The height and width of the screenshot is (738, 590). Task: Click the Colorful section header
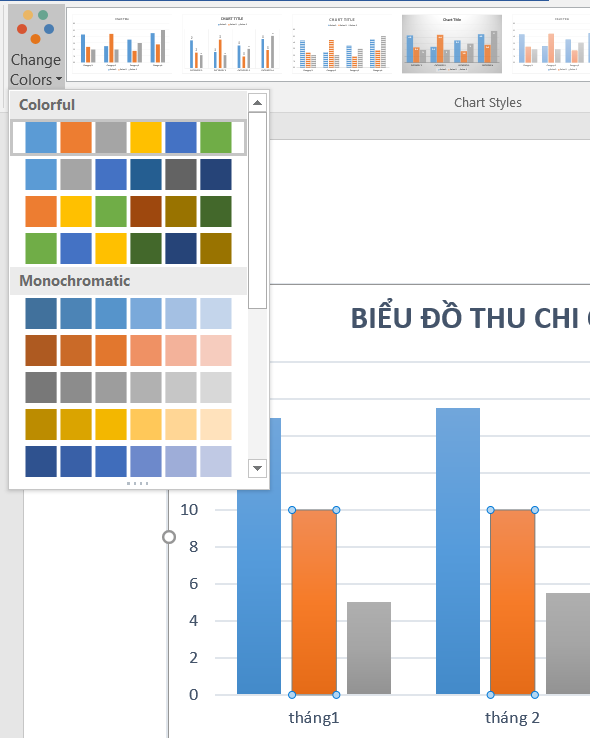point(128,104)
